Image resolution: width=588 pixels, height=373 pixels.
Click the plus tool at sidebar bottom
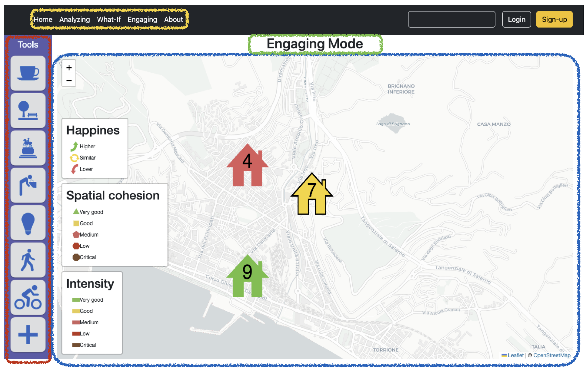28,335
